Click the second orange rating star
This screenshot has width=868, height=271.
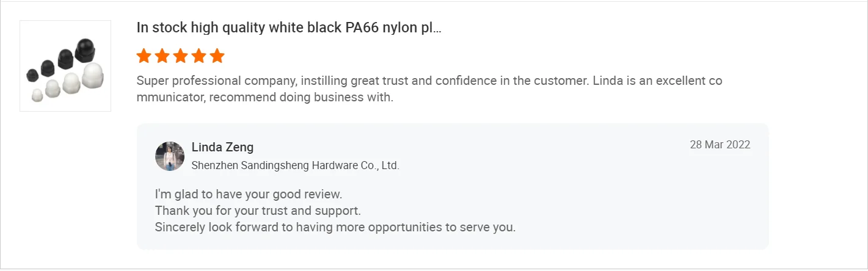(162, 57)
